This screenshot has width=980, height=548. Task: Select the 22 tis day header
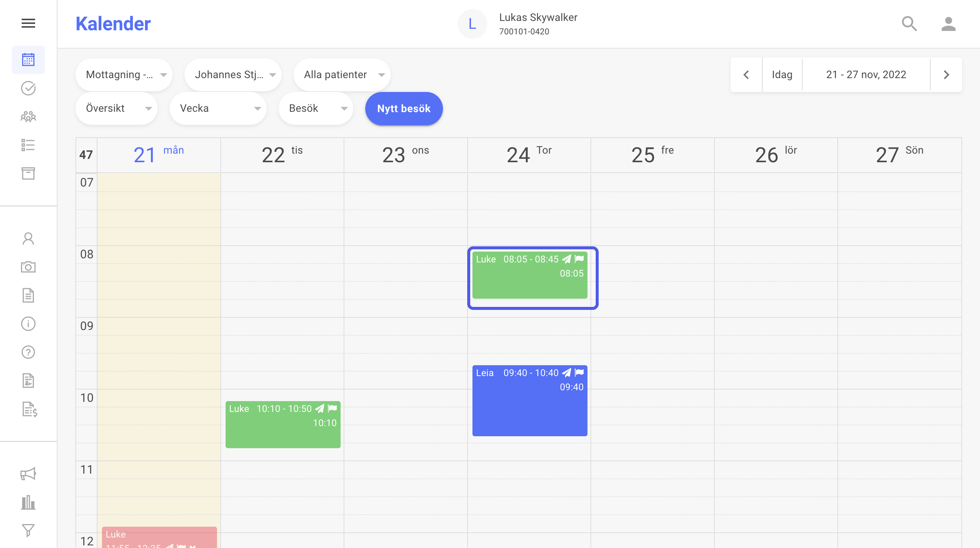coord(282,155)
